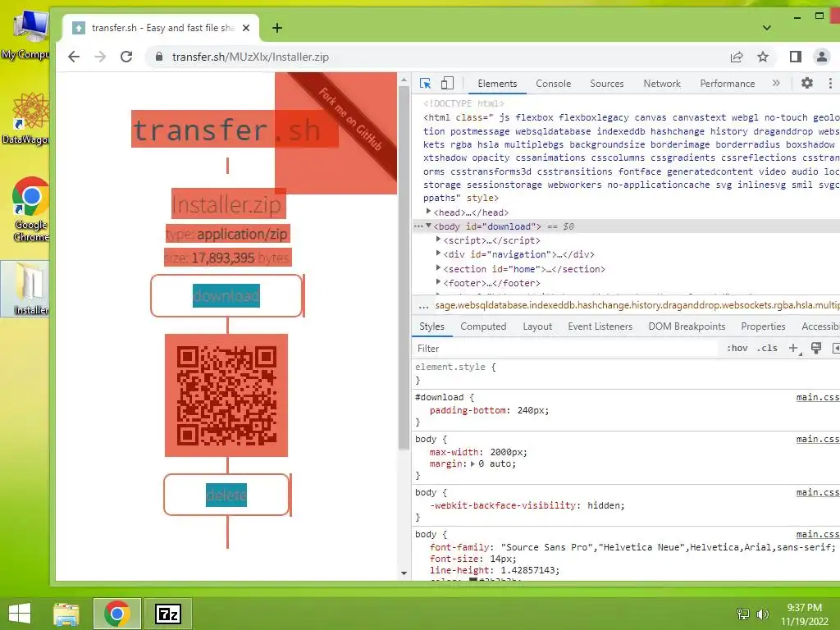Screen dimensions: 840x630
Task: Open DOM Breakpoints tab
Action: (687, 326)
